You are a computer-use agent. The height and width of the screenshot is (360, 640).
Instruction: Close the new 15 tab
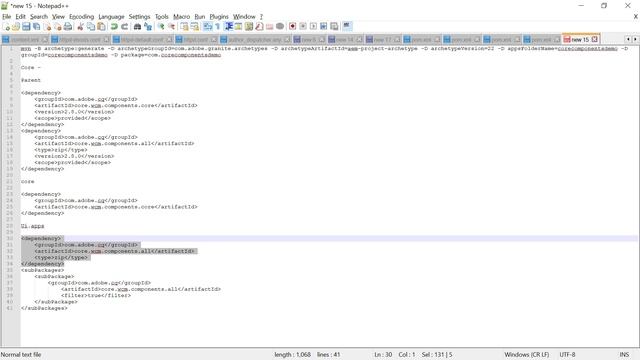(595, 39)
